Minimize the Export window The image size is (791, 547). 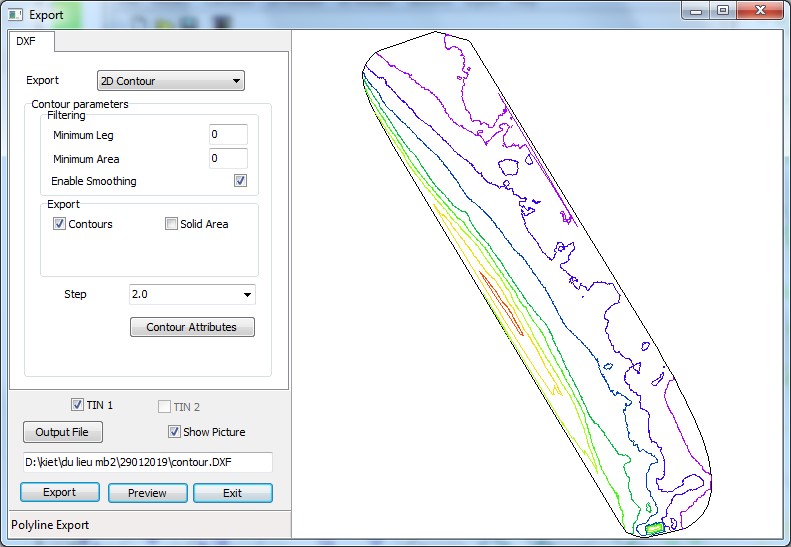pos(696,11)
